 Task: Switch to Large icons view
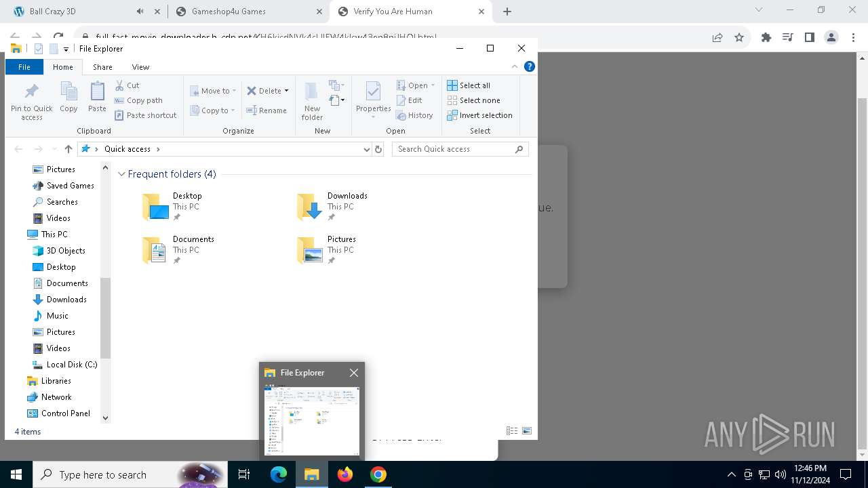click(x=526, y=431)
